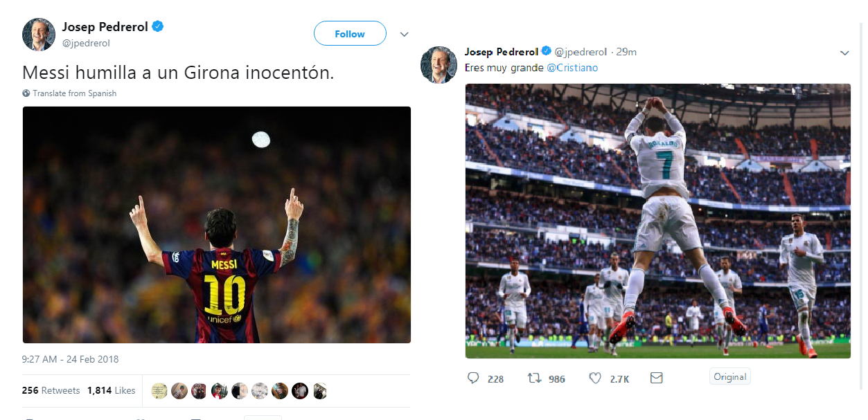Click verified badge beside left Josep Pedrerol name
The height and width of the screenshot is (420, 868).
point(158,27)
